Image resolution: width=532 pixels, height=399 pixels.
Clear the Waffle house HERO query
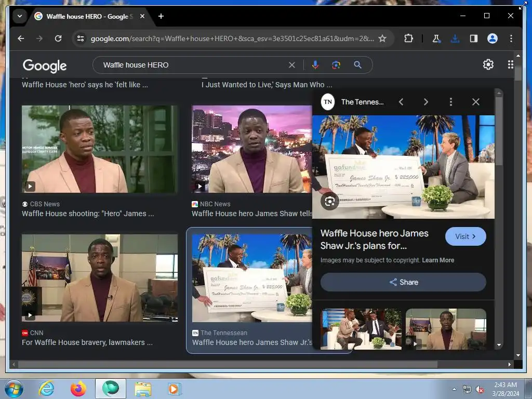click(x=292, y=65)
